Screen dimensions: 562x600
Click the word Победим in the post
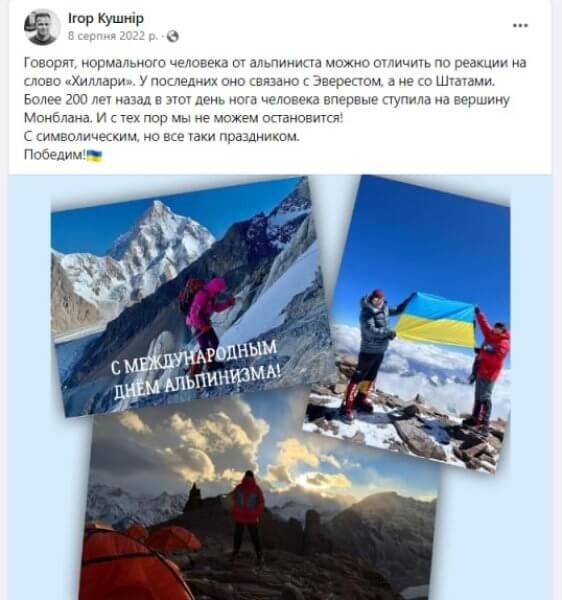(x=55, y=155)
